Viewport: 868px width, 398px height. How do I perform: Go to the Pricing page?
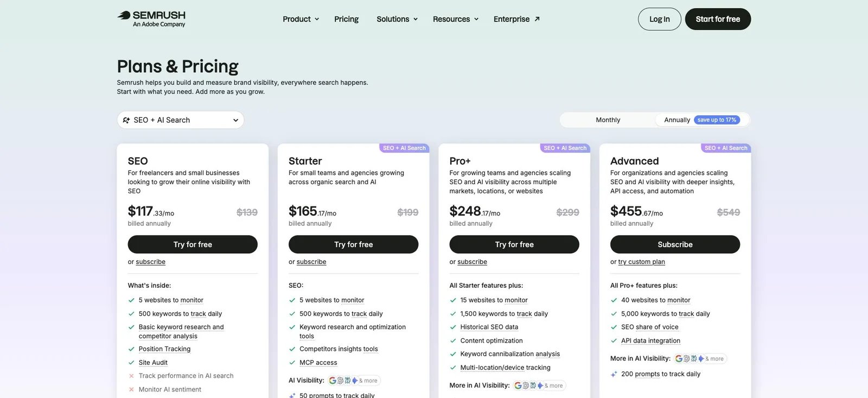346,19
